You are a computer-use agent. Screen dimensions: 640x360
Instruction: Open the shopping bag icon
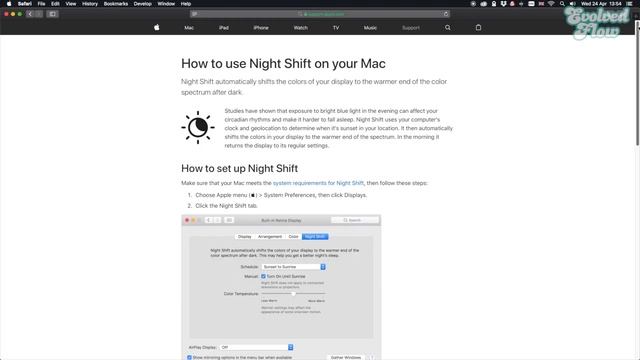(478, 27)
